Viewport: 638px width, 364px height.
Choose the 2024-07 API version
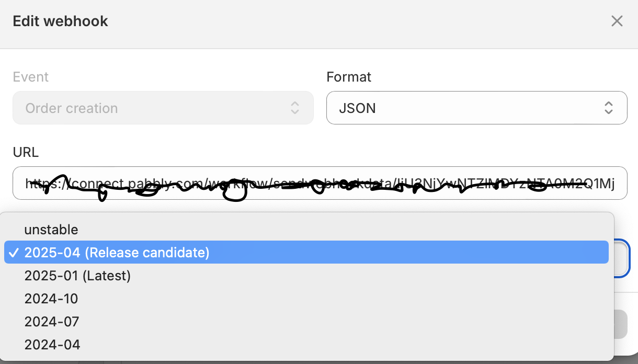[52, 322]
